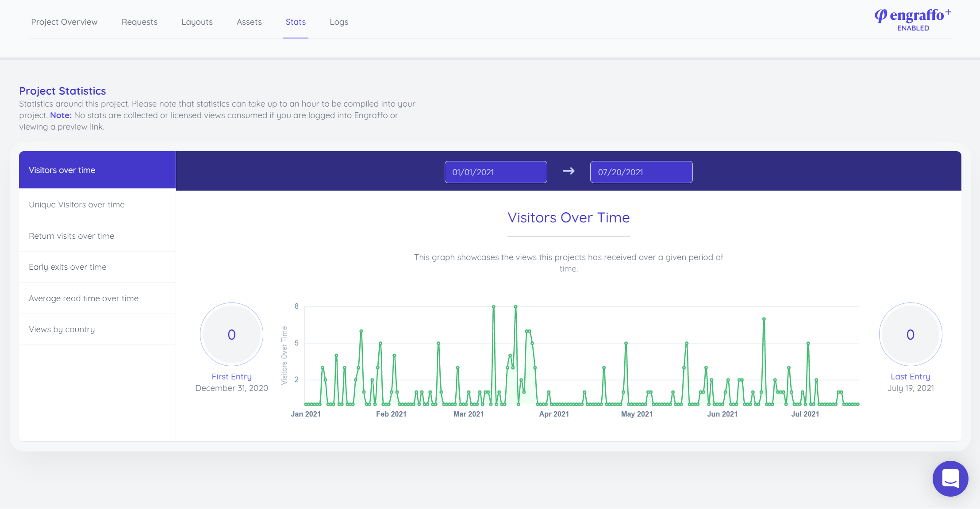980x509 pixels.
Task: Open the Project Overview tab
Action: (x=64, y=22)
